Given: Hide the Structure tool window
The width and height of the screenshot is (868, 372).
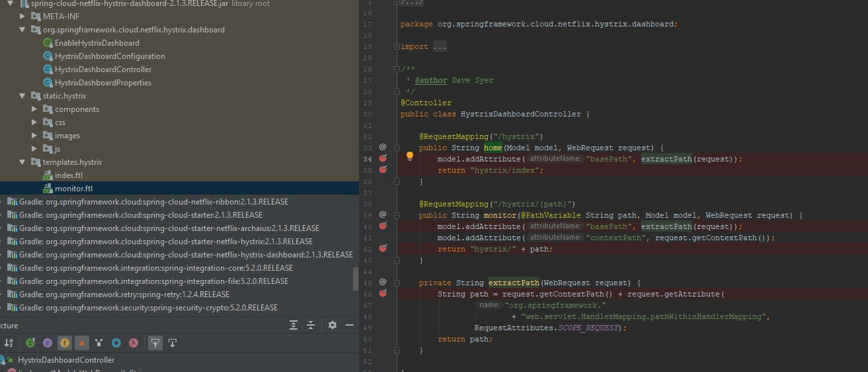Looking at the screenshot, I should [x=350, y=325].
